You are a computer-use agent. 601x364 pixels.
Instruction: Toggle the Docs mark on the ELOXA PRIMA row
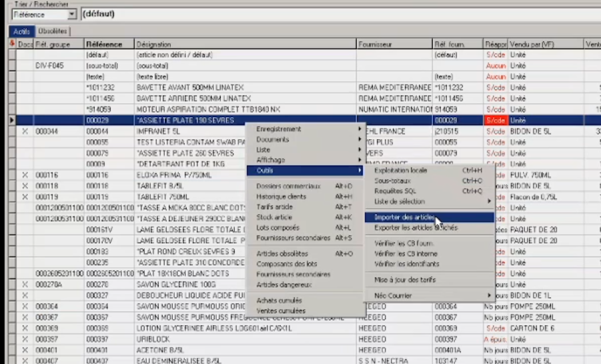tap(25, 175)
